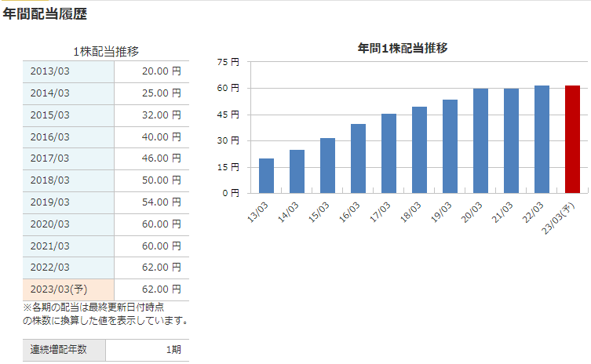Select the 2014/03 row label
Viewport: 591px width, 364px height.
click(50, 93)
